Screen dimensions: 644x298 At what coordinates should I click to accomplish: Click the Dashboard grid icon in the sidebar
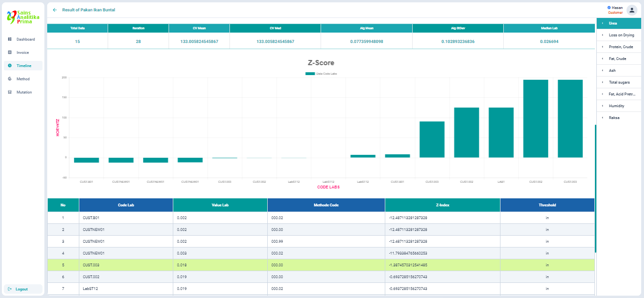point(9,39)
